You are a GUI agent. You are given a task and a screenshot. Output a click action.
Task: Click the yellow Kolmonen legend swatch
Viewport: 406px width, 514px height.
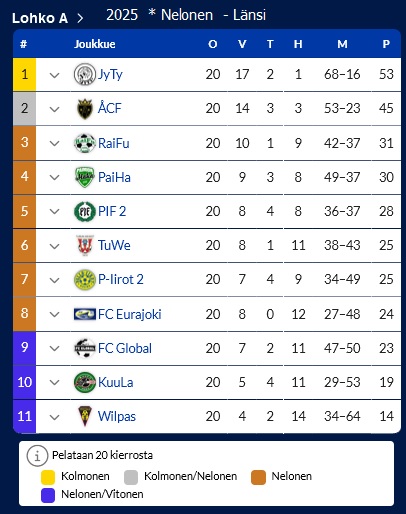[x=48, y=477]
